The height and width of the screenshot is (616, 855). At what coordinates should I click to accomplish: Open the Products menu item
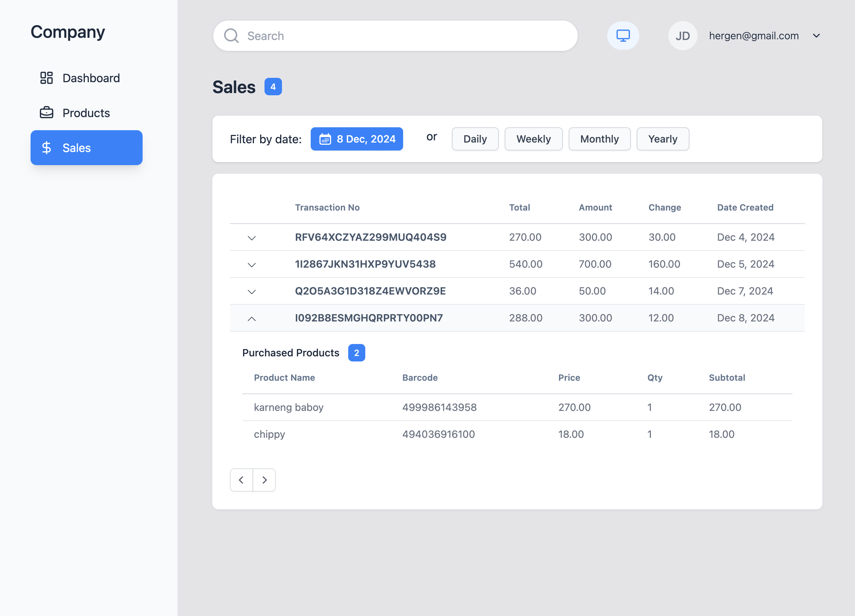(86, 113)
